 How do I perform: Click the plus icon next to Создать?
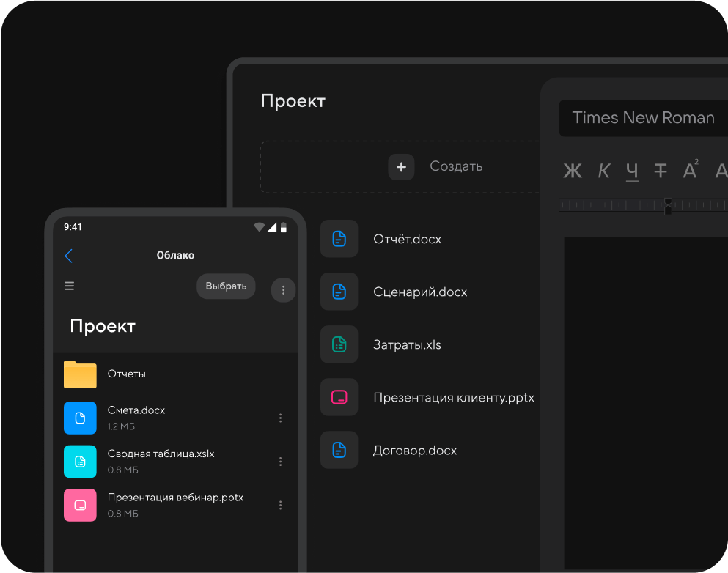[401, 167]
